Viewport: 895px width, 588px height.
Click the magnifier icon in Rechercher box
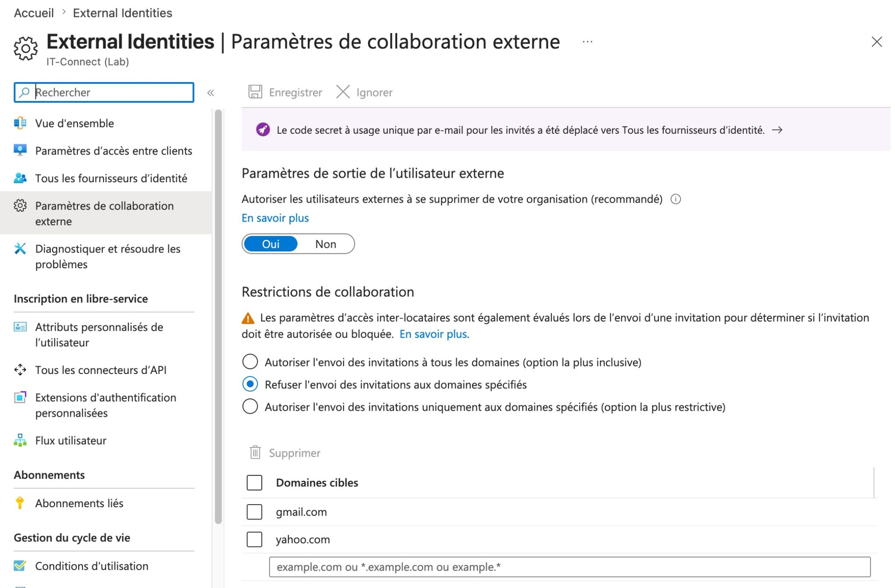[x=24, y=92]
